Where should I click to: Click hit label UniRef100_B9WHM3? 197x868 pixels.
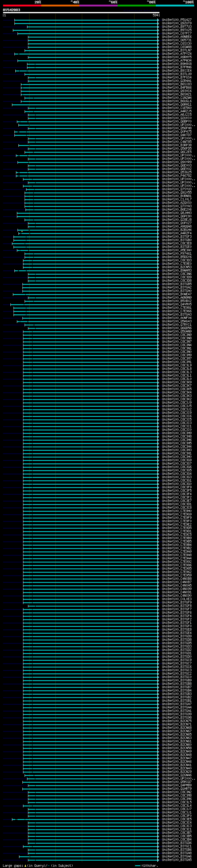tap(177, 271)
